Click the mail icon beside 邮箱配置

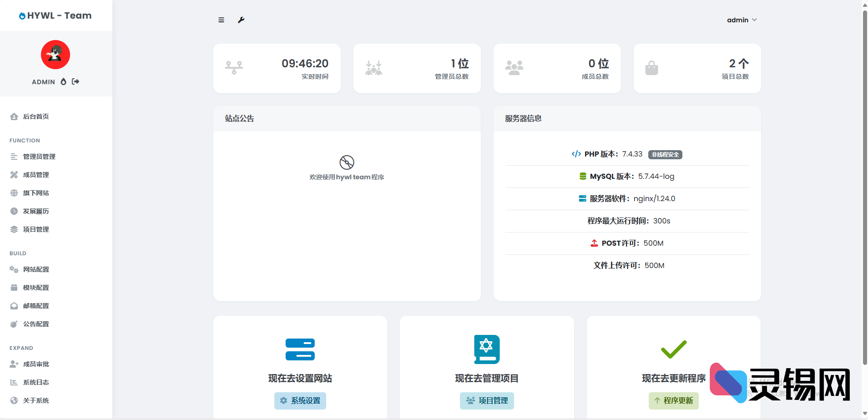coord(14,306)
